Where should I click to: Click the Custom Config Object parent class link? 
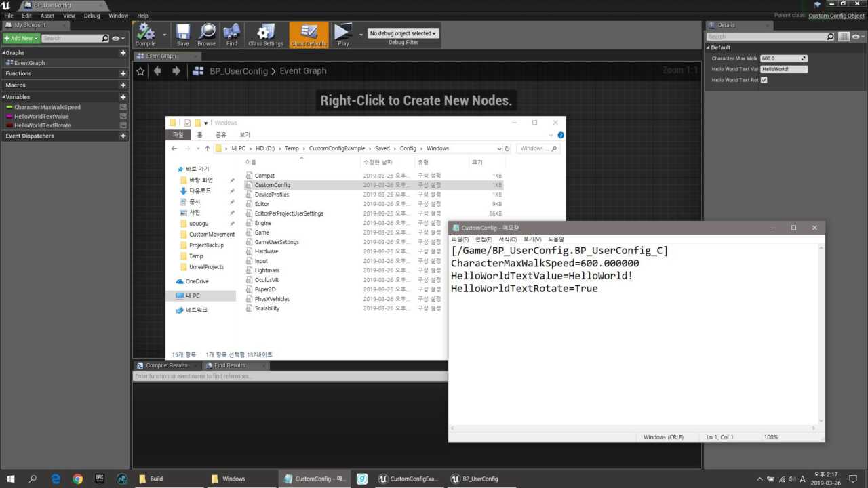tap(836, 16)
